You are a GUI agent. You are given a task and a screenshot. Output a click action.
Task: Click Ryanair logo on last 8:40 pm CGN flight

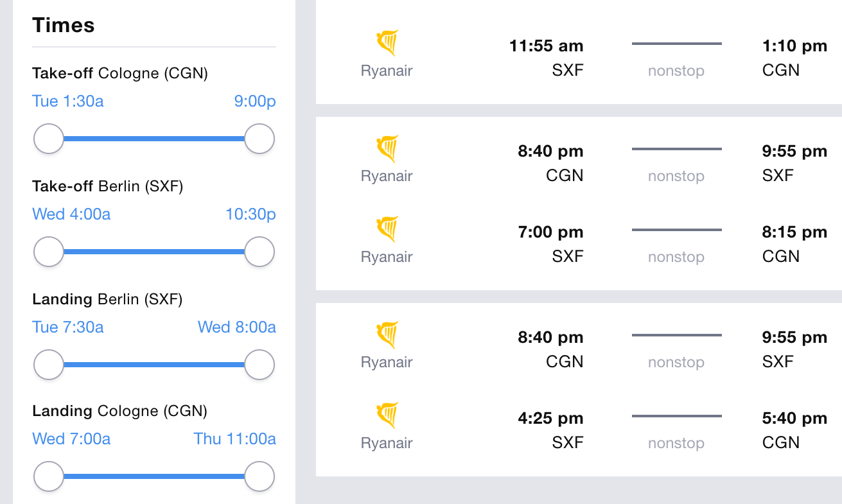click(x=387, y=335)
